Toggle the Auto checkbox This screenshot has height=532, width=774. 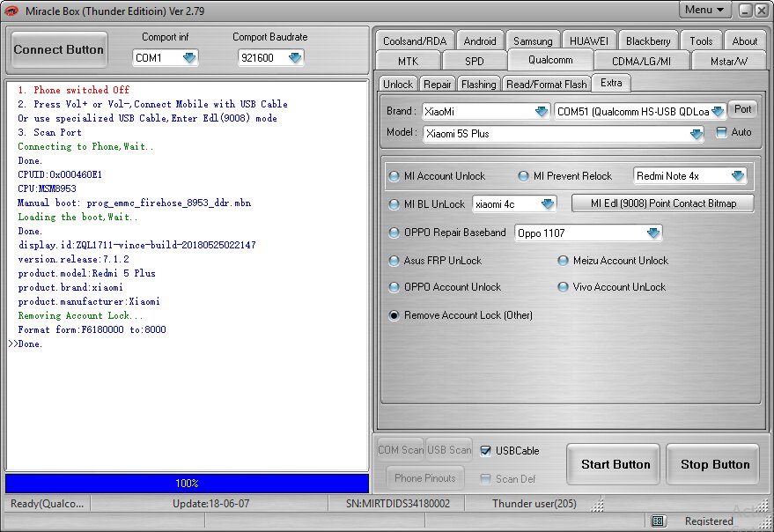point(721,132)
